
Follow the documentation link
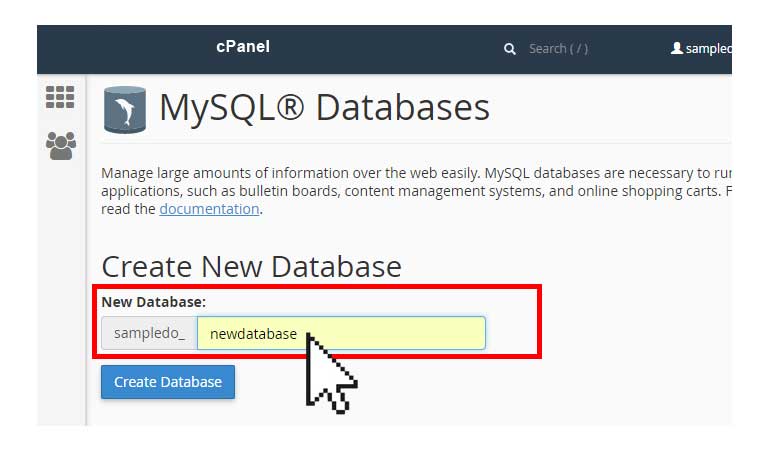pyautogui.click(x=209, y=209)
